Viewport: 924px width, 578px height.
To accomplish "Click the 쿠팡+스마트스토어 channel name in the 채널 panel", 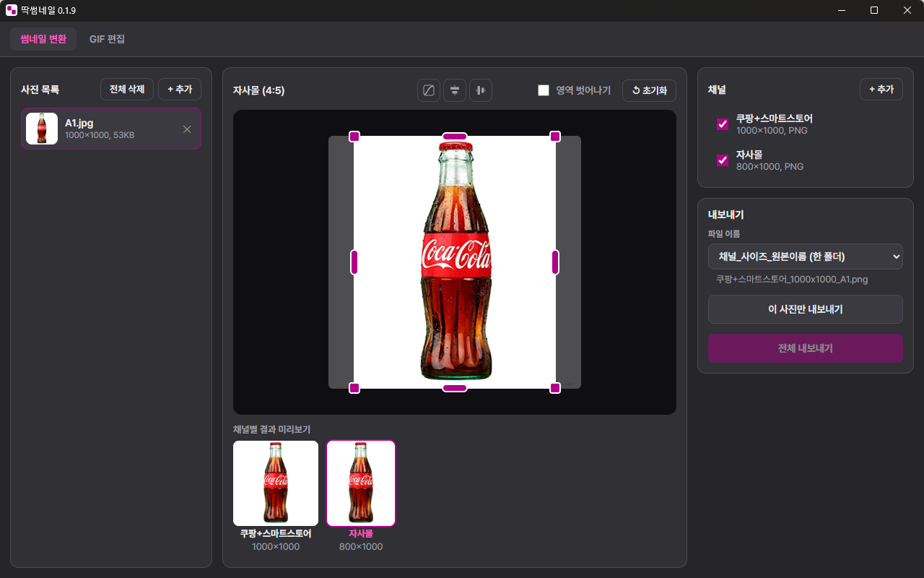I will [x=775, y=118].
